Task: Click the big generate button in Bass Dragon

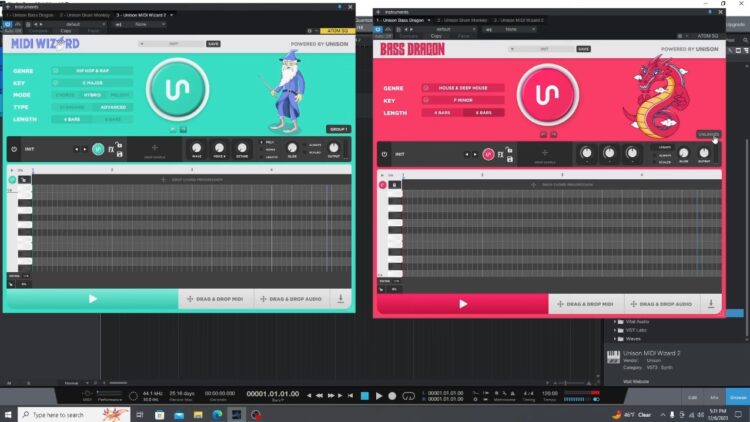Action: point(548,95)
